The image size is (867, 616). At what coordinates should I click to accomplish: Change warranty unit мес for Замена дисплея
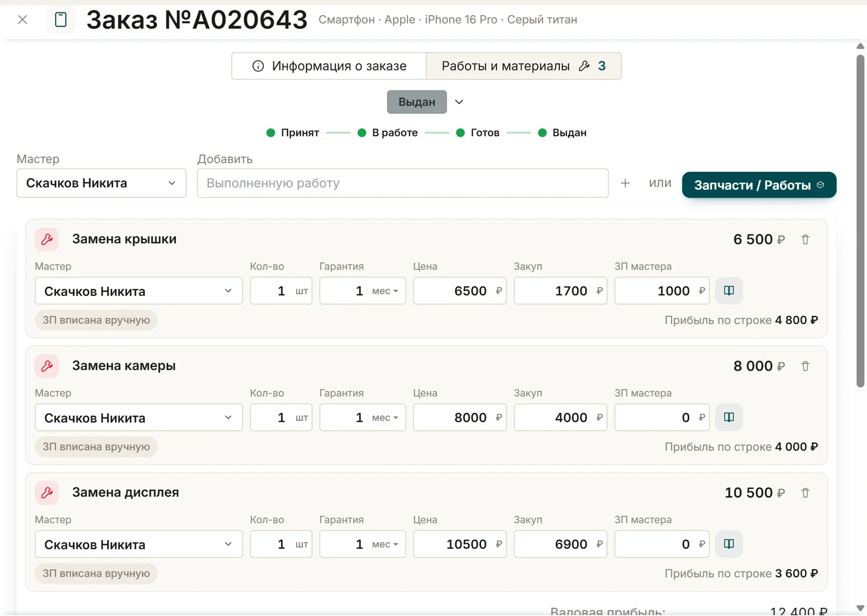tap(385, 544)
